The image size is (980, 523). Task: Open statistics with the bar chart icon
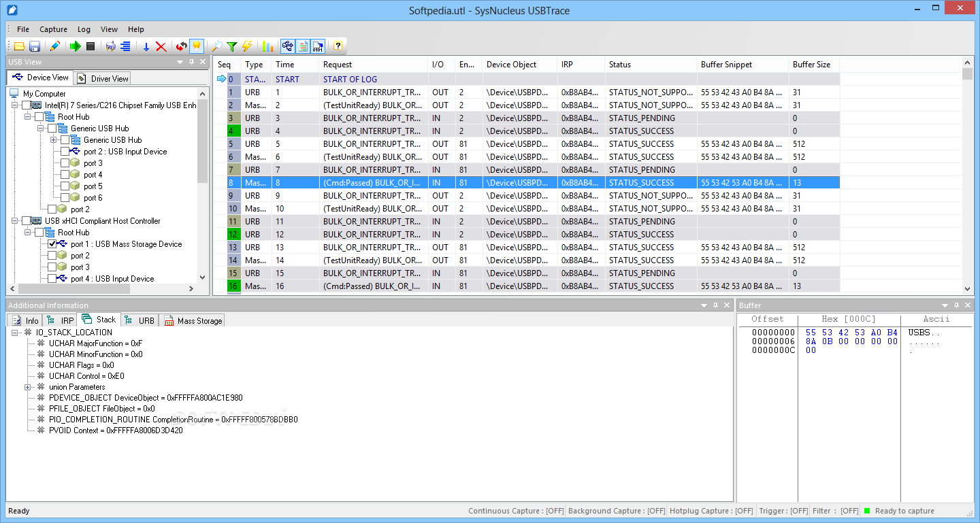coord(267,46)
